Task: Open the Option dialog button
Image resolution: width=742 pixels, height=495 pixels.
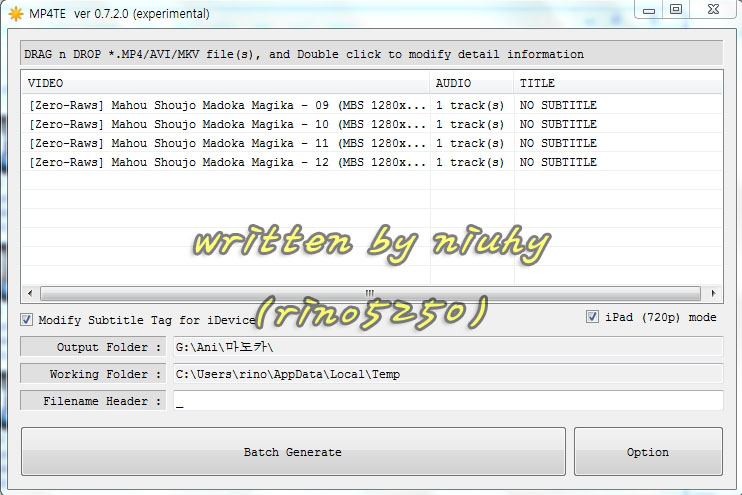Action: [x=648, y=451]
